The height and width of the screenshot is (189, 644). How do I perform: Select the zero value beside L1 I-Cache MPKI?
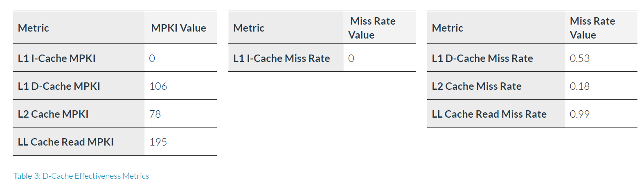(x=152, y=58)
